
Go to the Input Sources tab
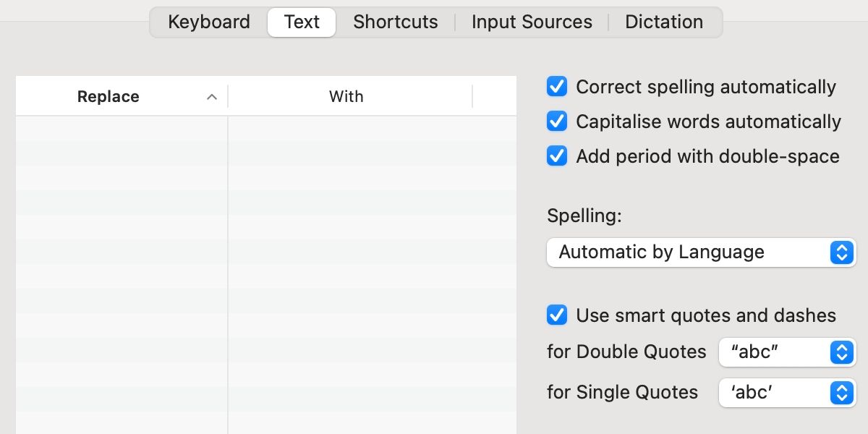532,22
